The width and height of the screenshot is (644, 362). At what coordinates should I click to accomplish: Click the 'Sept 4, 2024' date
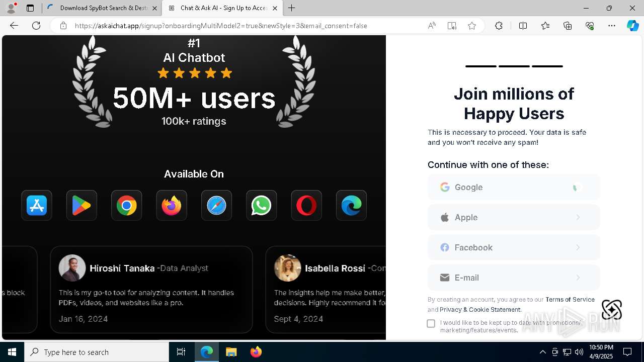click(x=298, y=319)
